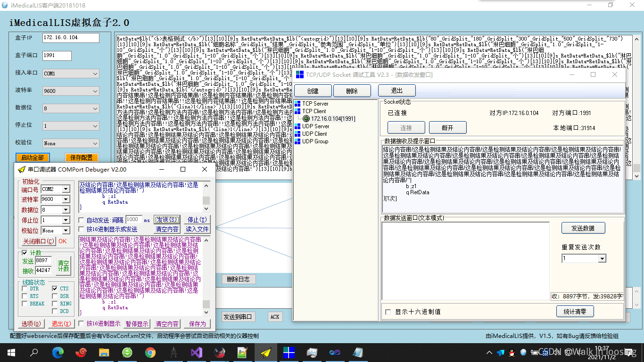Open the 波特率 dropdown in COMPort Debuger
644x362 pixels.
(x=66, y=199)
